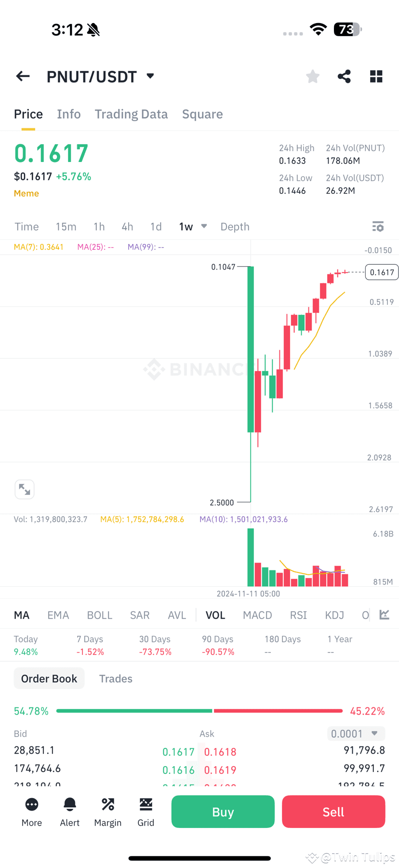Open the share icon
Viewport: 399px width, 868px height.
344,76
